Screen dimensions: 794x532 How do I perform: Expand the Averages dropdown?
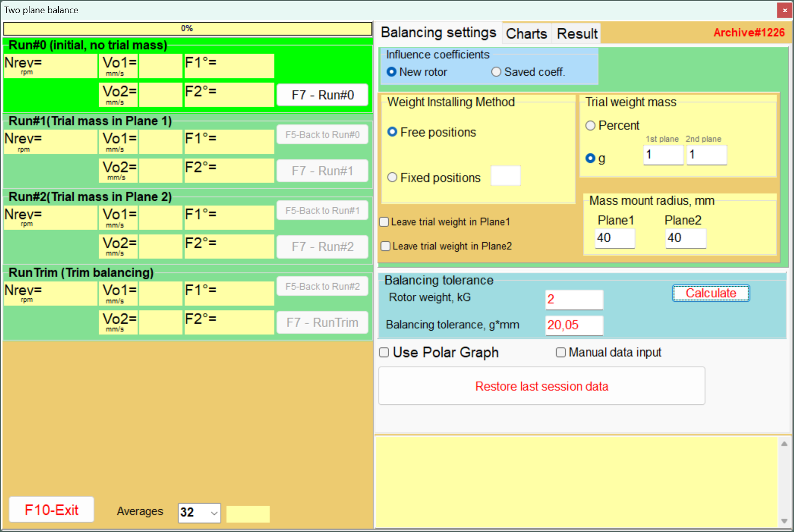point(214,513)
